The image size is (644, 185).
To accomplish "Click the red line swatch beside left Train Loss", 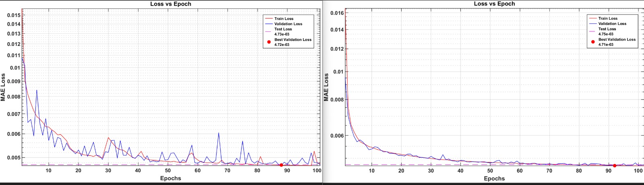I will (269, 18).
